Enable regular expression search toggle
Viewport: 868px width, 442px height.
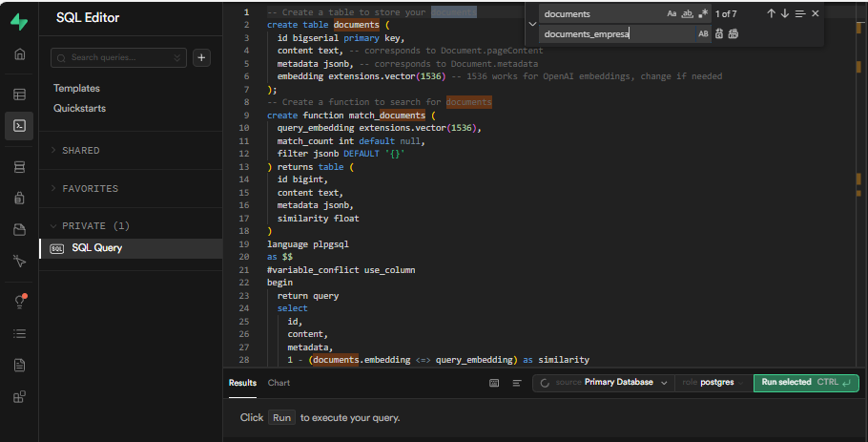coord(703,14)
